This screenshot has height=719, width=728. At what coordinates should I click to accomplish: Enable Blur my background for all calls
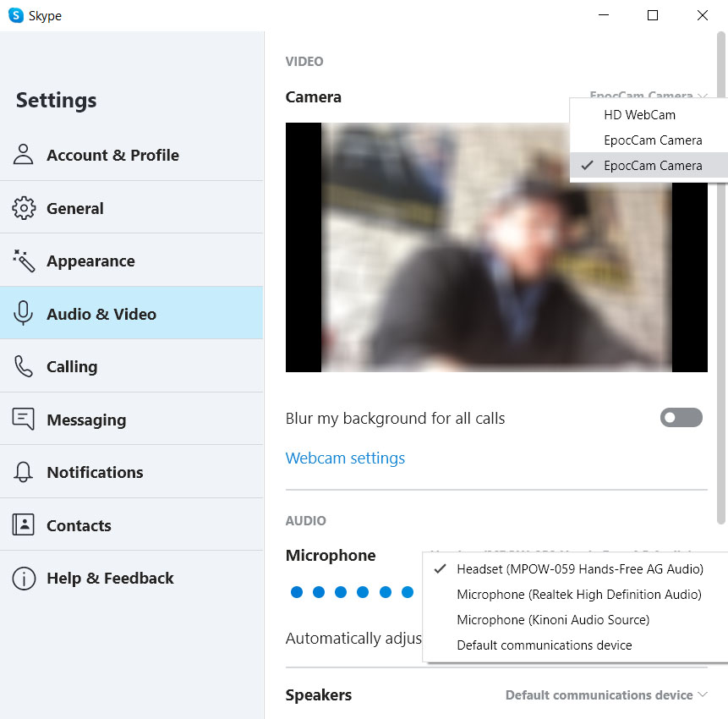[x=681, y=418]
